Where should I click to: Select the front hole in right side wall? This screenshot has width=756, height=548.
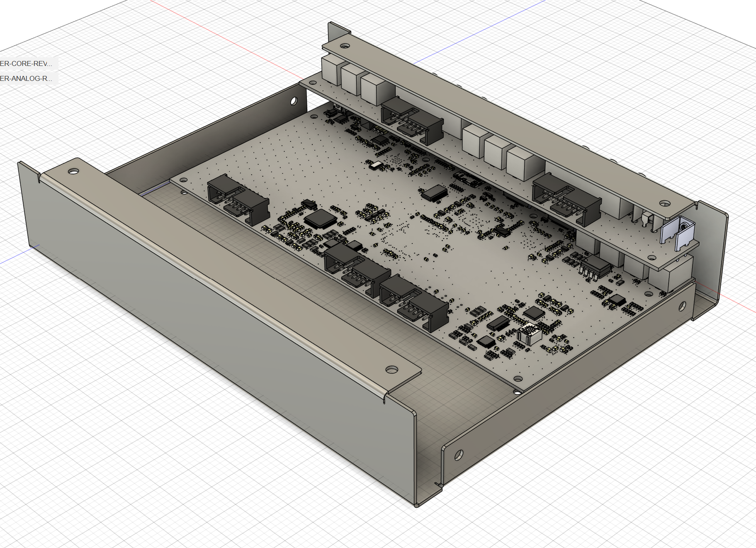pyautogui.click(x=459, y=455)
